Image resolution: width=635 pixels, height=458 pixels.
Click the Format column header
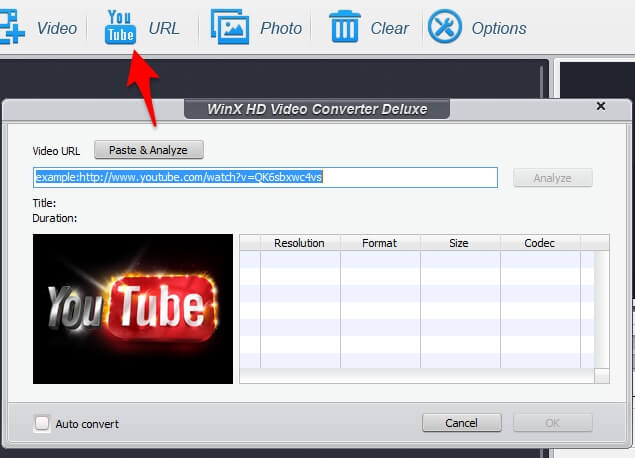pos(380,243)
